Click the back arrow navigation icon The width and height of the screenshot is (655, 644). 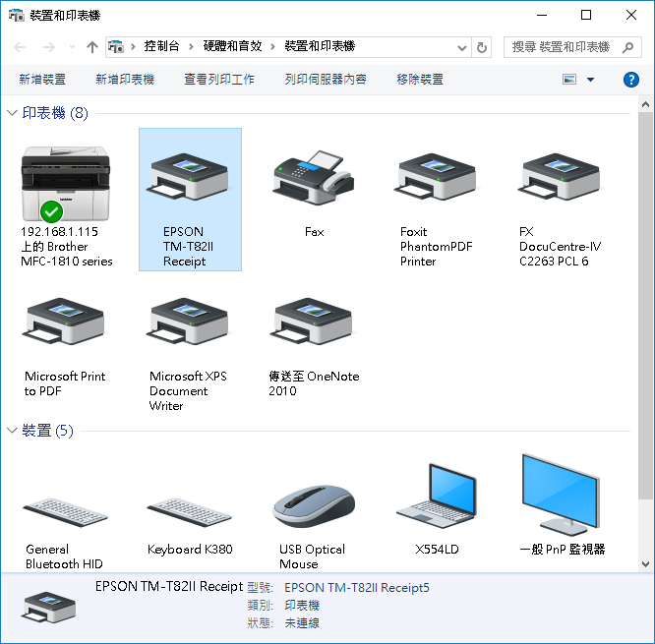click(20, 47)
